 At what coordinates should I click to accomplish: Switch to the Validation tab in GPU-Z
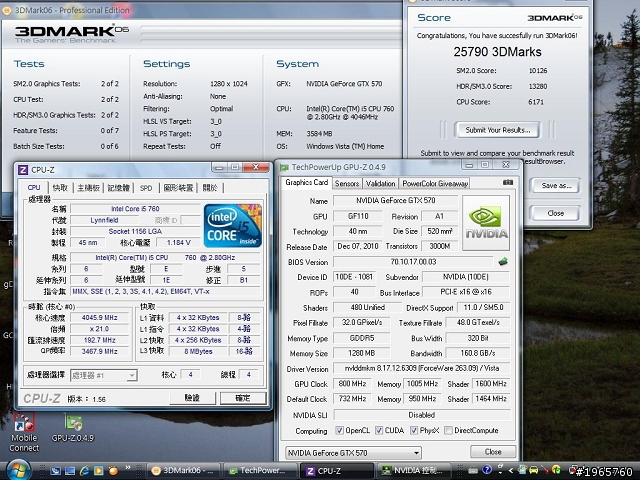coord(380,184)
